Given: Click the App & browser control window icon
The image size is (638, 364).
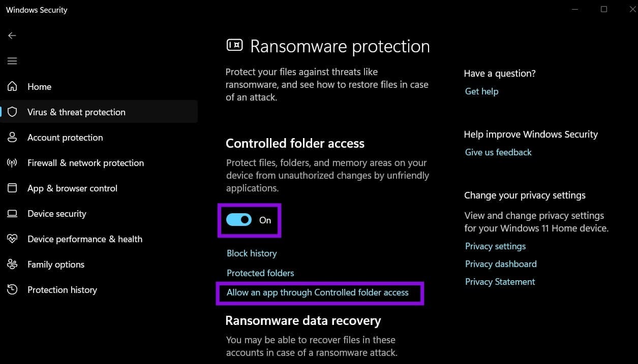Looking at the screenshot, I should [12, 188].
